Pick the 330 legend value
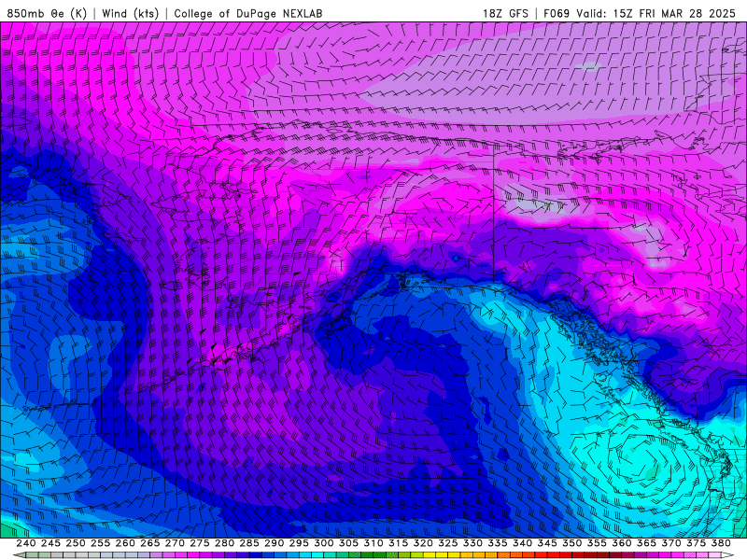This screenshot has height=560, width=747. tap(472, 543)
